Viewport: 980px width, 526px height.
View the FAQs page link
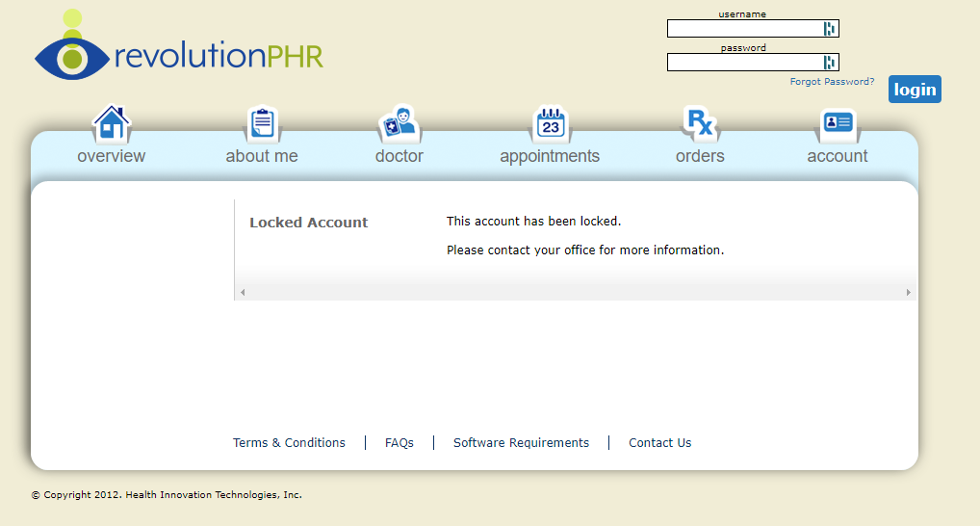tap(400, 443)
